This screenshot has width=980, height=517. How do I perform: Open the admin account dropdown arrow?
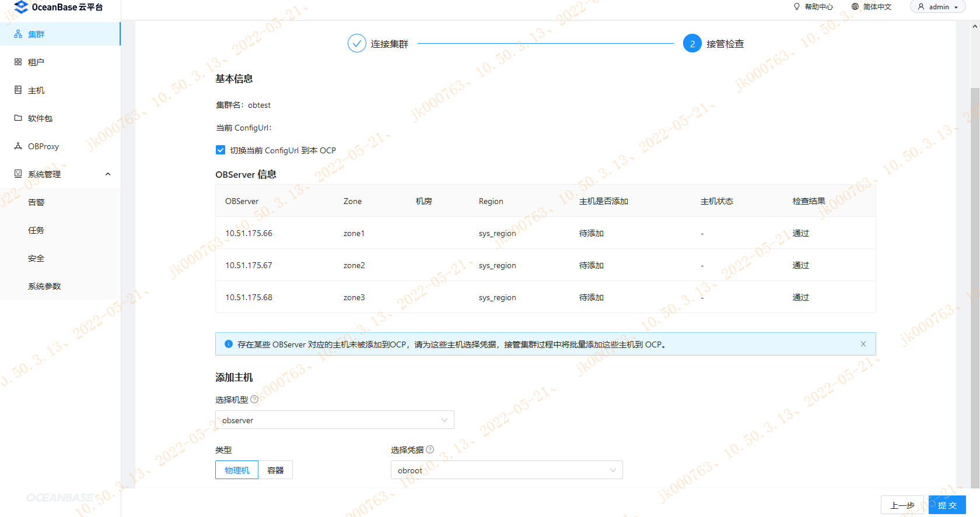[956, 8]
